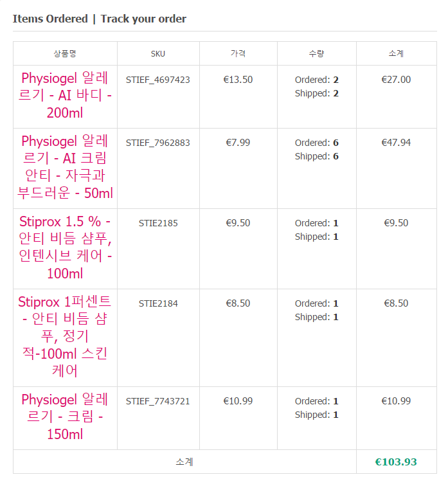Image resolution: width=448 pixels, height=477 pixels.
Task: Click the €103.93 order total
Action: tap(396, 462)
